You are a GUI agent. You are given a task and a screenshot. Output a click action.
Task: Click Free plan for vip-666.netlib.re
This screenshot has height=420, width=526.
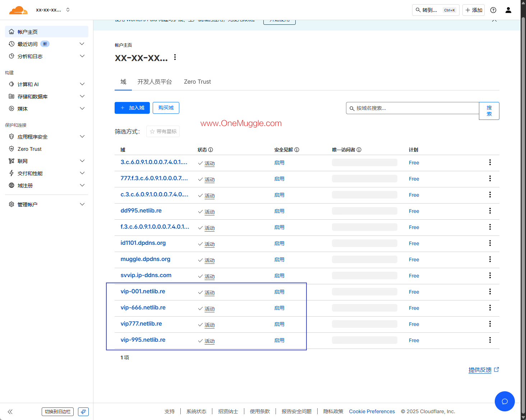pos(414,308)
